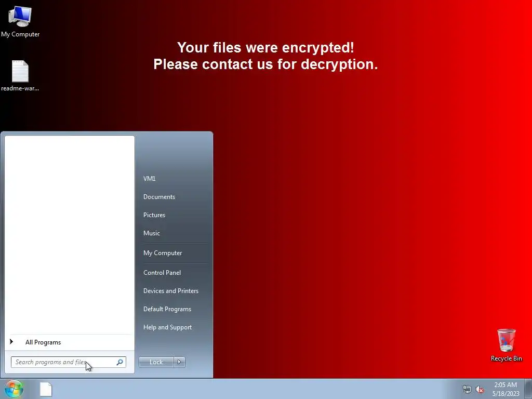The height and width of the screenshot is (399, 532).
Task: Click the network status tray icon
Action: [467, 389]
